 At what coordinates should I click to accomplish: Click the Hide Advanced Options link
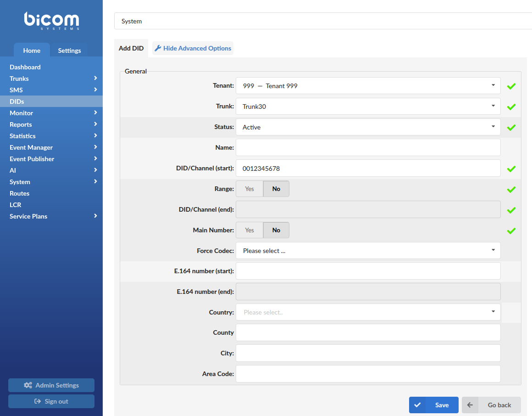197,48
